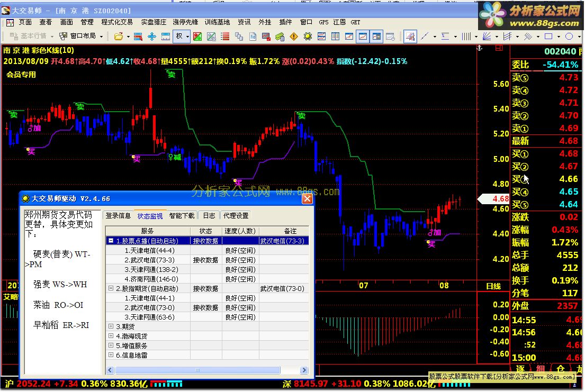The width and height of the screenshot is (585, 392).
Task: Select the Gann fan lines tool
Action: coord(487,37)
